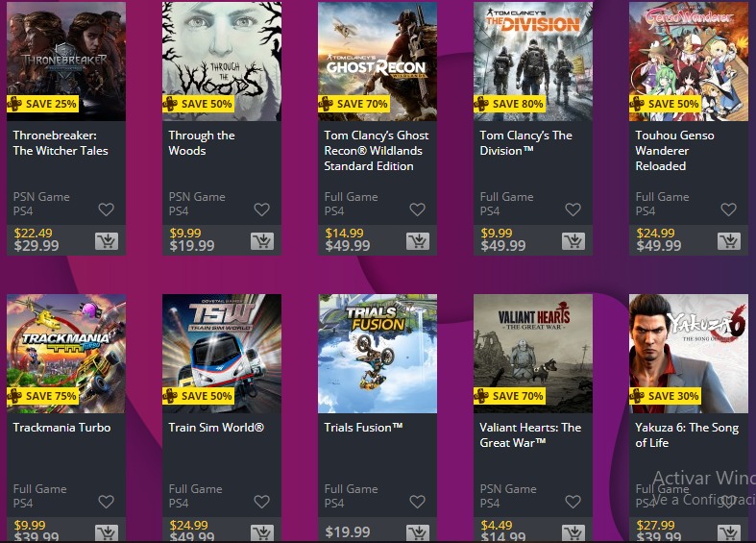Add Train Sim World to cart

coord(262,532)
